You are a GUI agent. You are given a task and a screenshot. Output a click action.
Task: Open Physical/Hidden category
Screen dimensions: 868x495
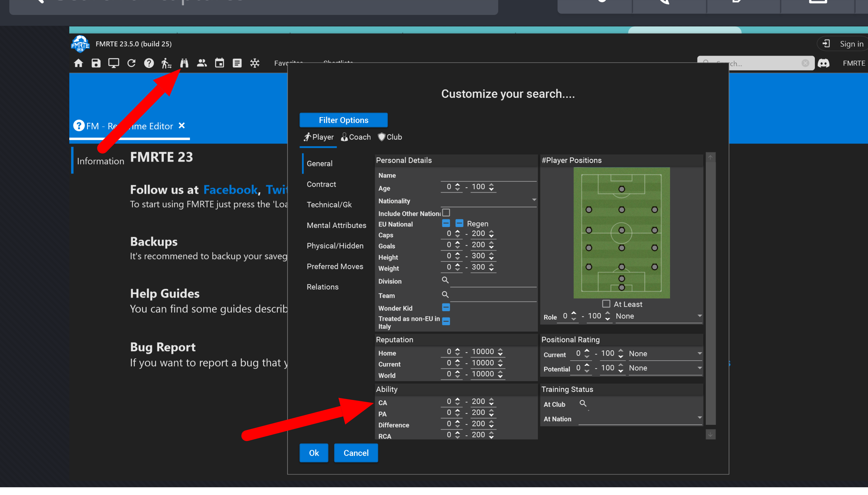click(335, 246)
